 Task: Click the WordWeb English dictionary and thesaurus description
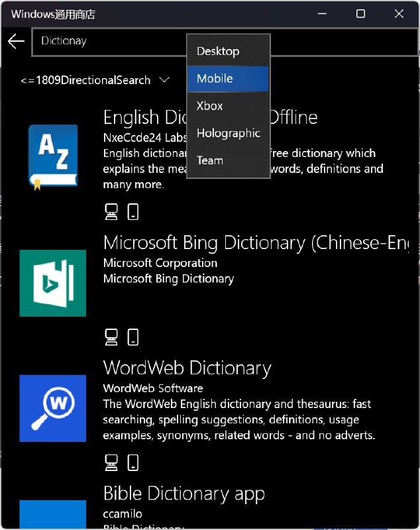[239, 419]
